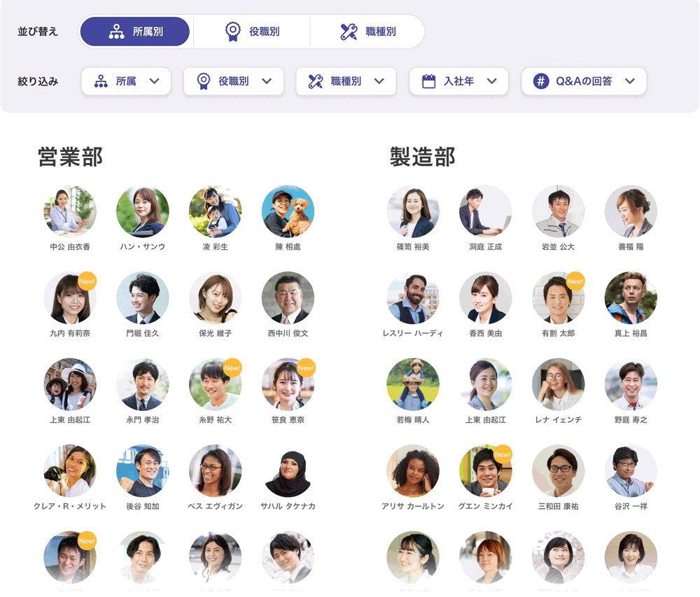Open the 職種別 filter dropdown
The image size is (700, 597).
pyautogui.click(x=346, y=81)
